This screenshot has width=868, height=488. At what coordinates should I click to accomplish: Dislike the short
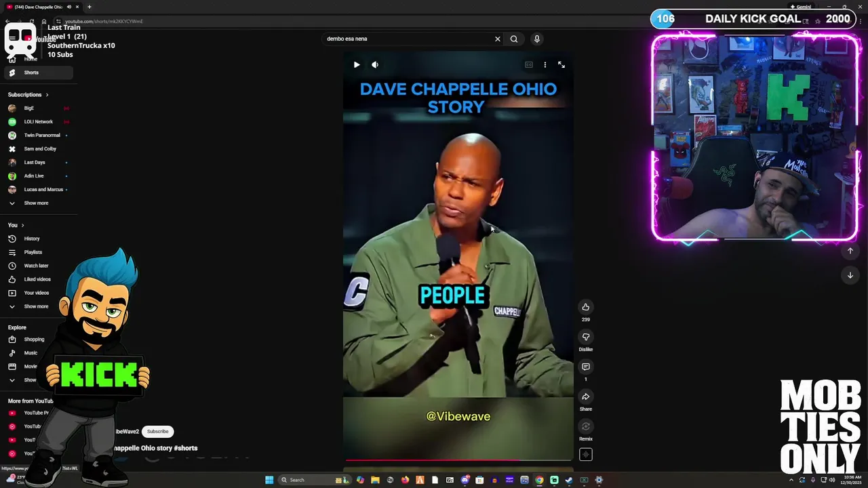[x=586, y=337]
